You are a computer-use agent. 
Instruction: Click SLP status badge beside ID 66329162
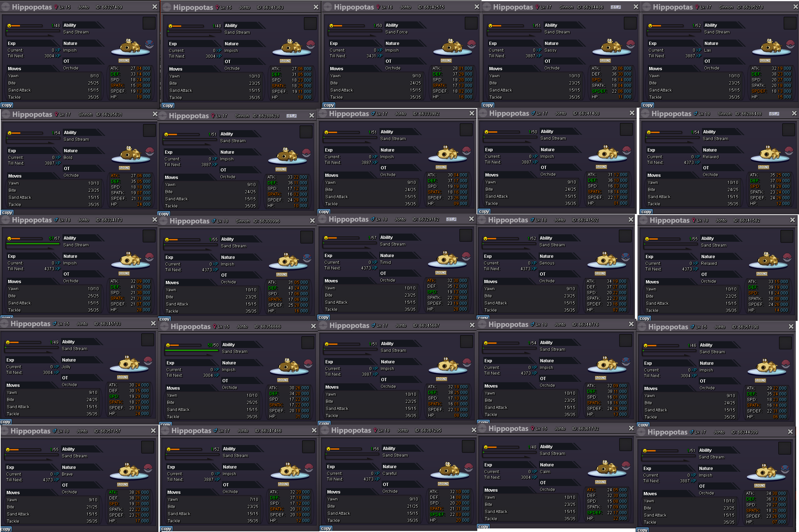451,219
